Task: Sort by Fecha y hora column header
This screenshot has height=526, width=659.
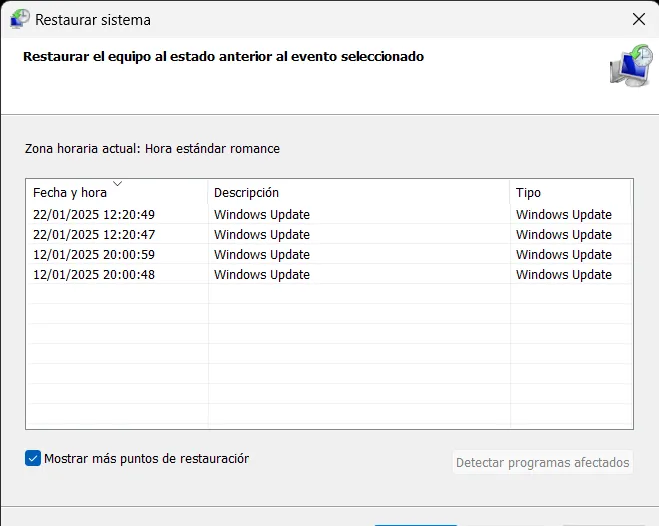Action: click(x=117, y=192)
